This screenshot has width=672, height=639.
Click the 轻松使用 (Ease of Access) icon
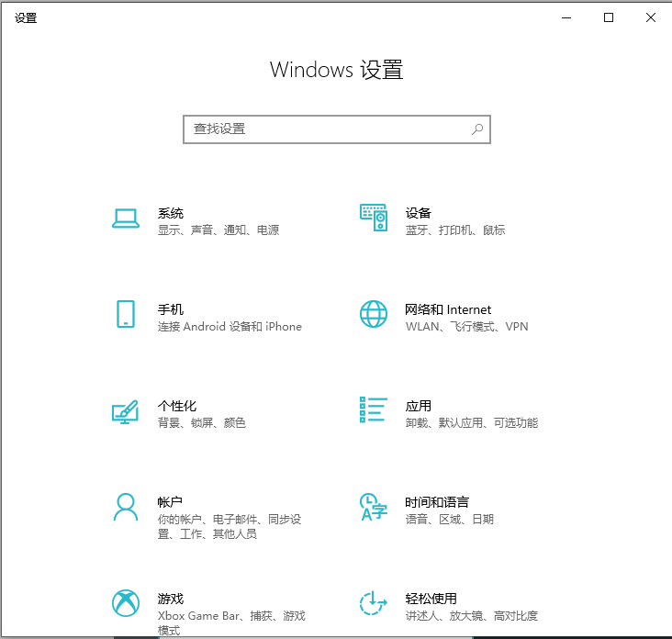pos(373,603)
